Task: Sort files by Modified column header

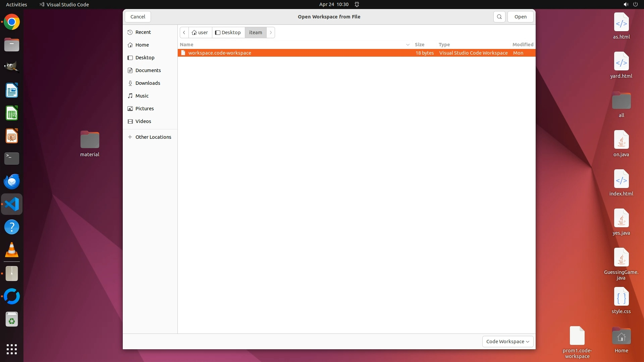Action: point(522,45)
